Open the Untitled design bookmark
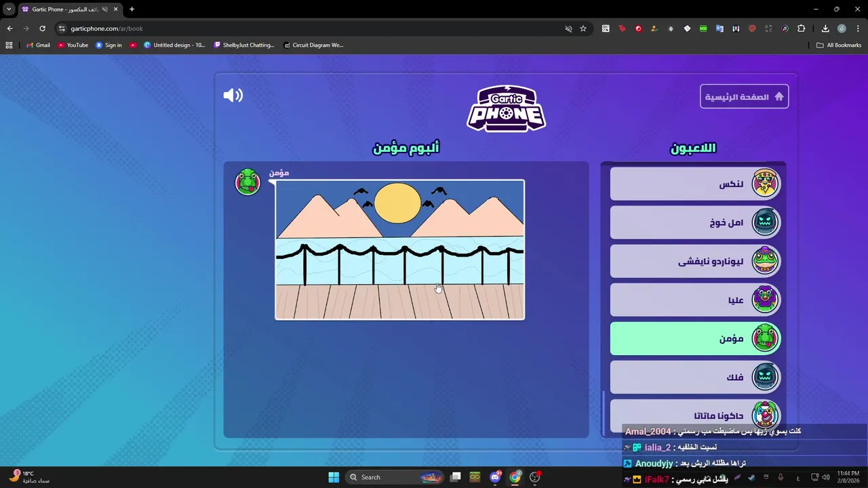The height and width of the screenshot is (488, 868). coord(174,45)
